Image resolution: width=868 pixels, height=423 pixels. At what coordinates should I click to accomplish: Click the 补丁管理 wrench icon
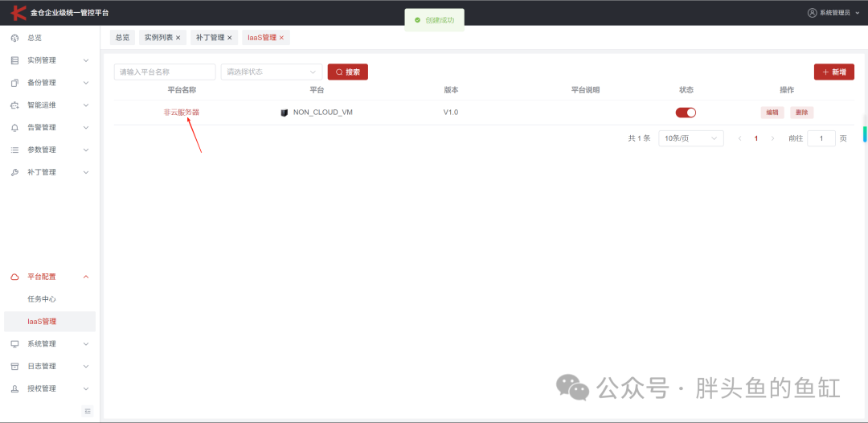15,172
